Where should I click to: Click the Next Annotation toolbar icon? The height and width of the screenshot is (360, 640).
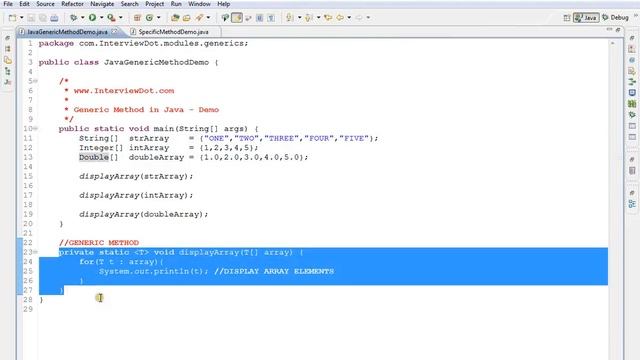point(289,18)
